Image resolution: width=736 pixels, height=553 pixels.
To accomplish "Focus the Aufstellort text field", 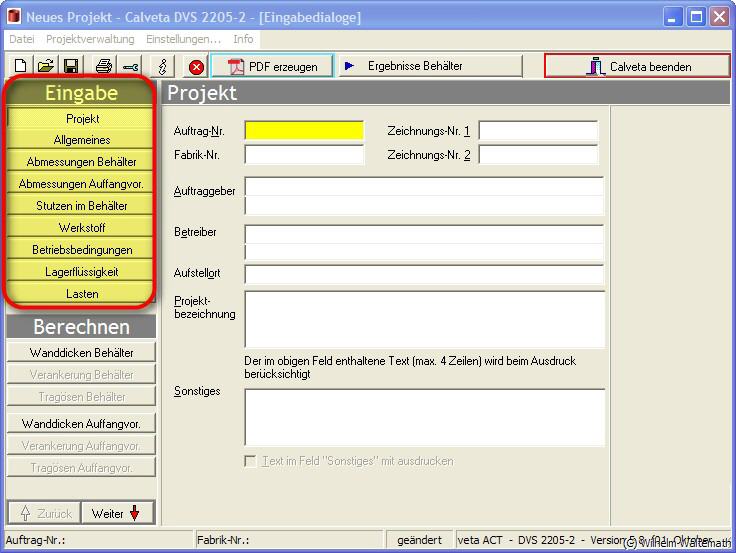I will click(x=424, y=275).
